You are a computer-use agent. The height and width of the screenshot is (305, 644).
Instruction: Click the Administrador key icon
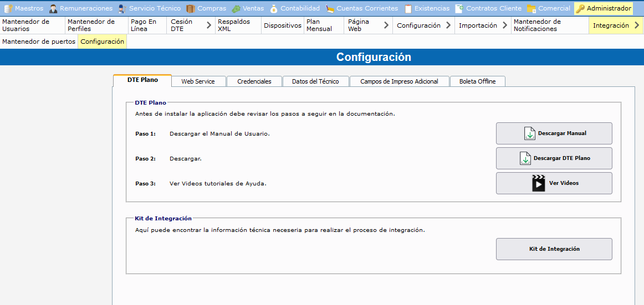click(x=580, y=8)
